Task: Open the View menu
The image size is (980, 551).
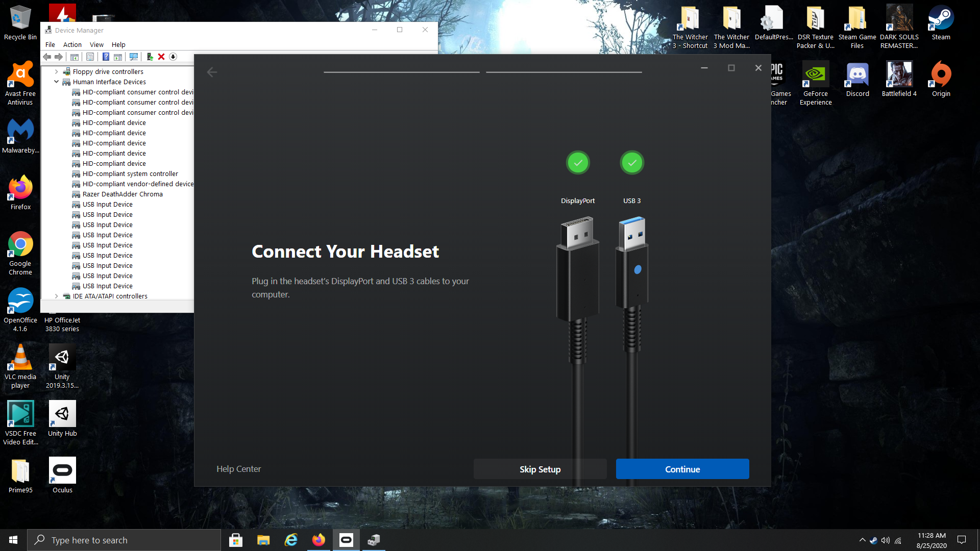Action: [96, 44]
